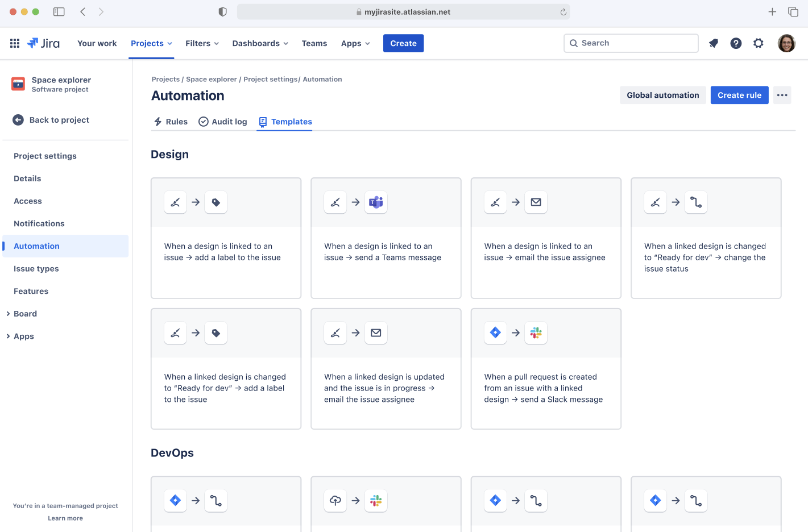
Task: Open the help question mark icon
Action: [736, 43]
